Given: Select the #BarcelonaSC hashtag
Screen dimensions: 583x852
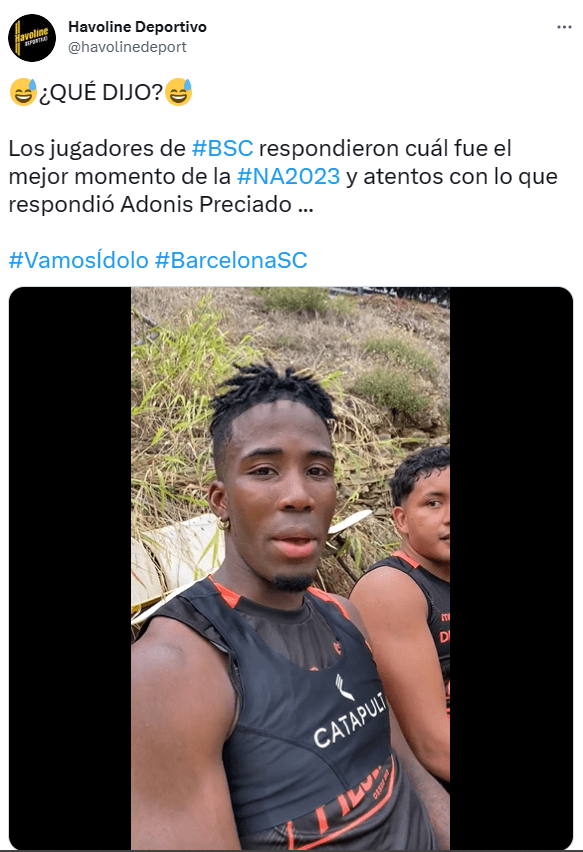Looking at the screenshot, I should tap(231, 260).
